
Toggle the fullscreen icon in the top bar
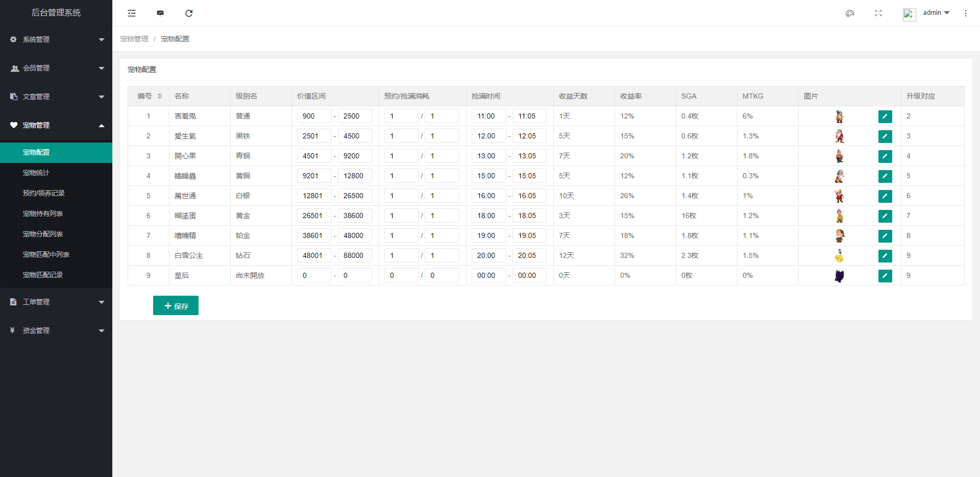click(x=878, y=13)
